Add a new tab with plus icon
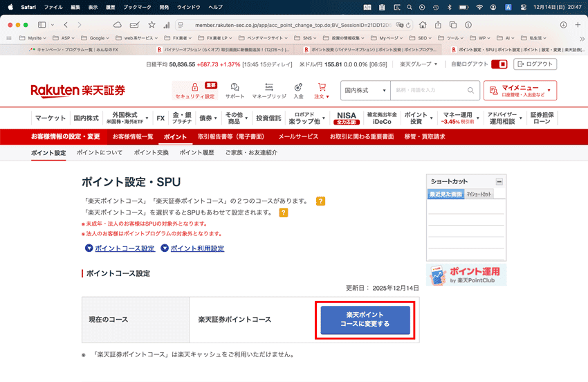The image size is (588, 382). pyautogui.click(x=578, y=25)
